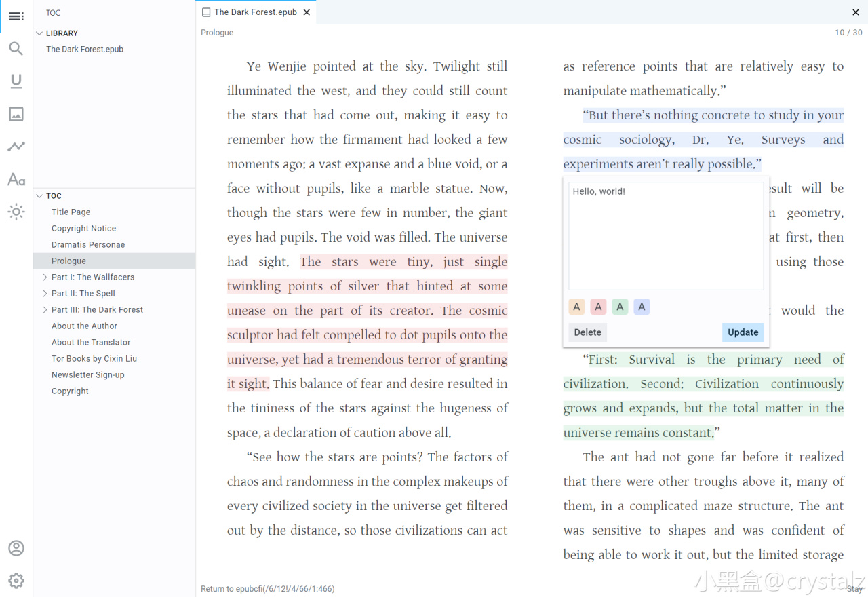Screen dimensions: 868x597
Task: Click the Hello, world! note field
Action: [666, 236]
